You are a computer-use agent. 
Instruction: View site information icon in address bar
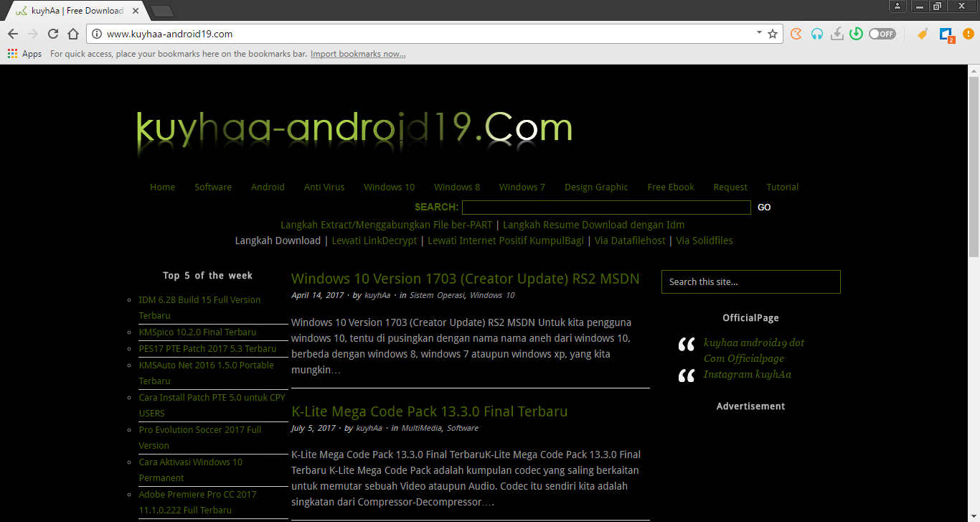click(98, 34)
